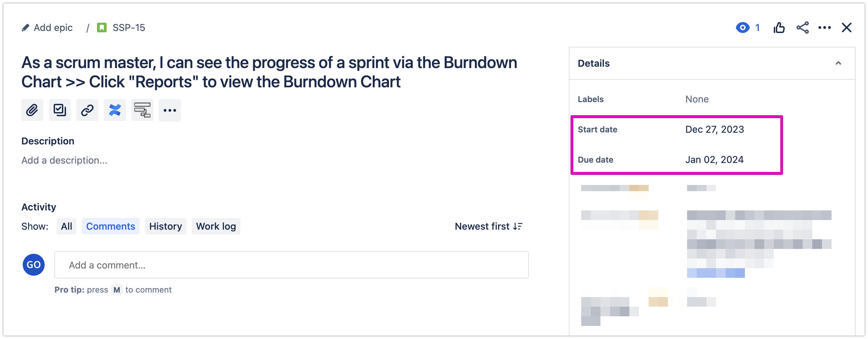The height and width of the screenshot is (339, 868).
Task: Open the Labels value set to None
Action: (697, 99)
